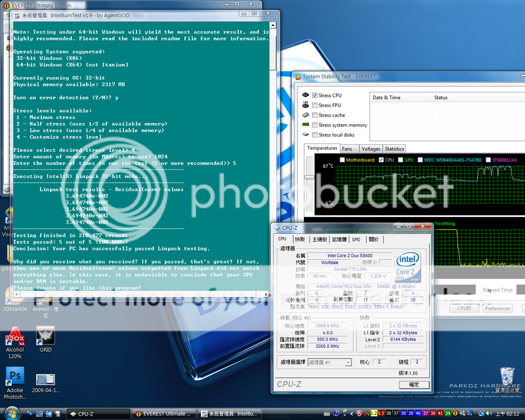This screenshot has width=525, height=420.
Task: Click the blue 46 temperature tray icon
Action: click(x=418, y=413)
